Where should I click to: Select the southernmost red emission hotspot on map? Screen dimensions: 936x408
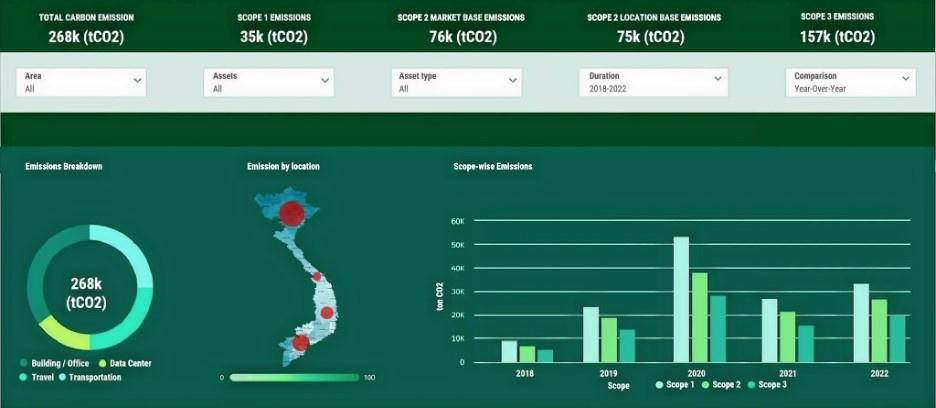coord(300,345)
